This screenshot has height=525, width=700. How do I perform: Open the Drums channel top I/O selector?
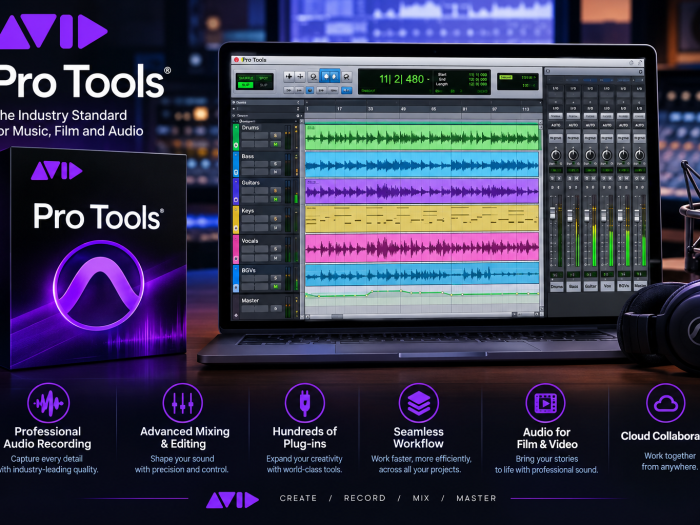556,88
